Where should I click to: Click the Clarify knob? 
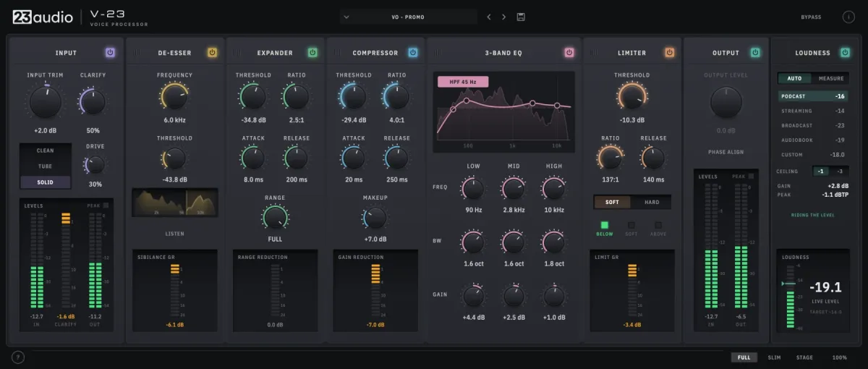pos(93,102)
